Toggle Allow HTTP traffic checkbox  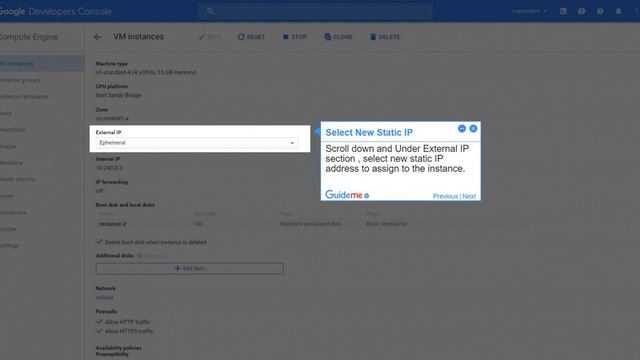click(99, 322)
